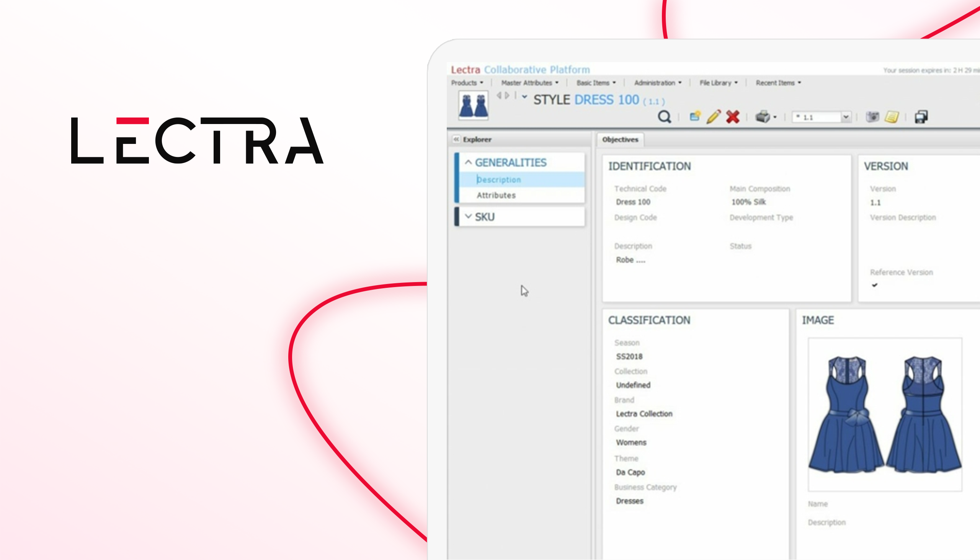Collapse the GENERALITIES section
The image size is (980, 560).
[x=468, y=162]
